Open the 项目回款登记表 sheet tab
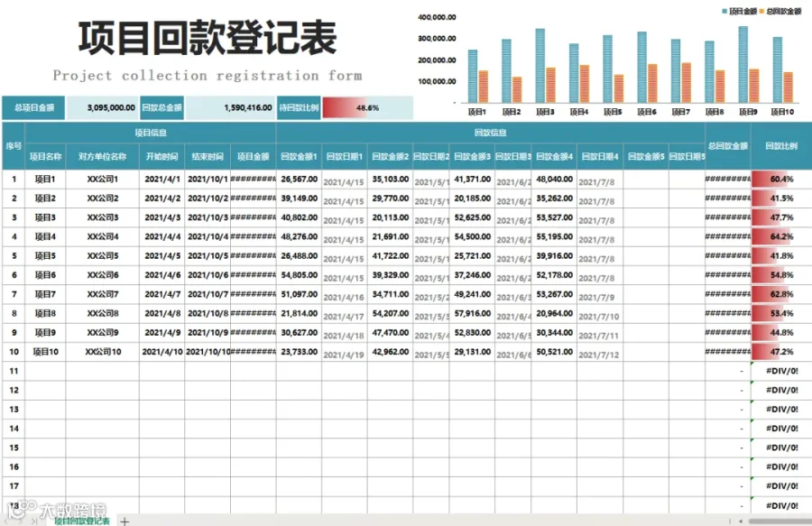 82,521
